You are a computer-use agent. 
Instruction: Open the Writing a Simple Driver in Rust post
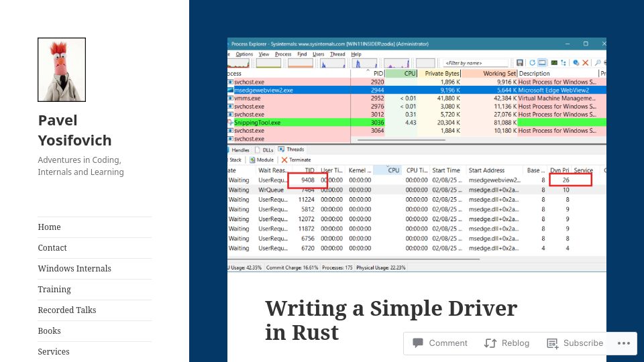[390, 320]
